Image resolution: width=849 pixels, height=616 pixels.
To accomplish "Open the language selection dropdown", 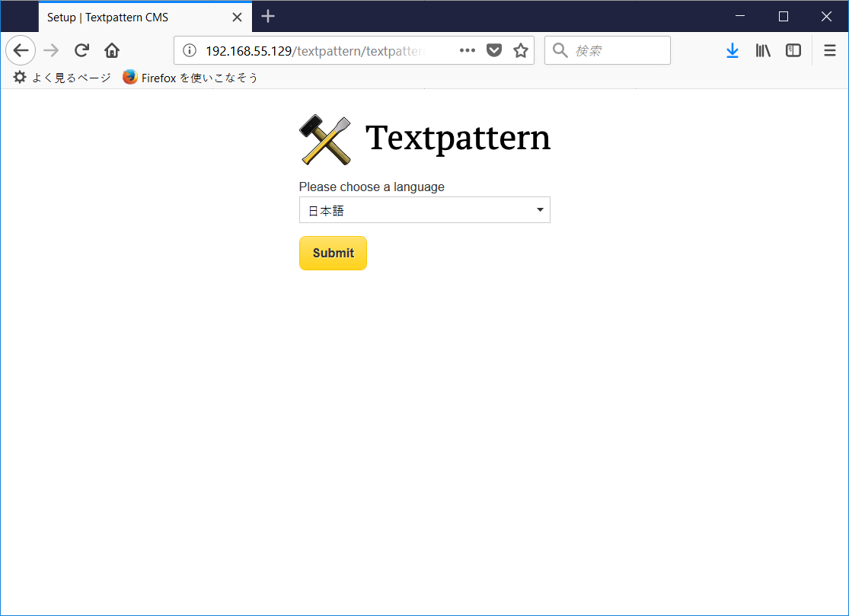I will point(424,209).
